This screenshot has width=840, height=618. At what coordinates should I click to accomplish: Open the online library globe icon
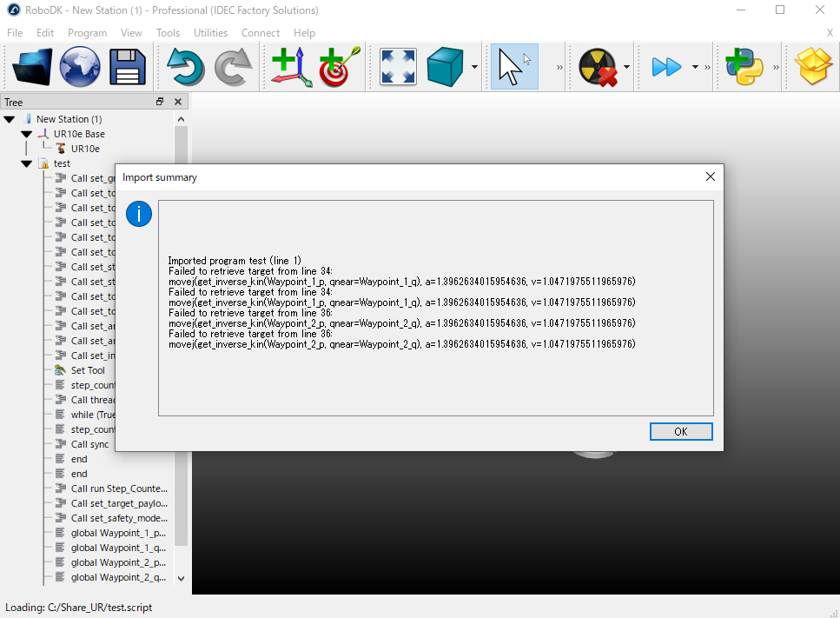click(x=80, y=67)
